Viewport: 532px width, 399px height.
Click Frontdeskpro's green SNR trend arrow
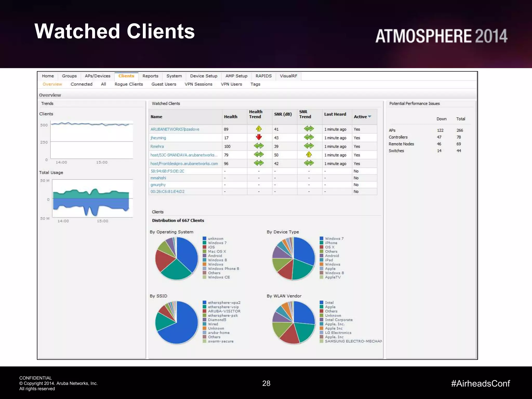tap(309, 163)
